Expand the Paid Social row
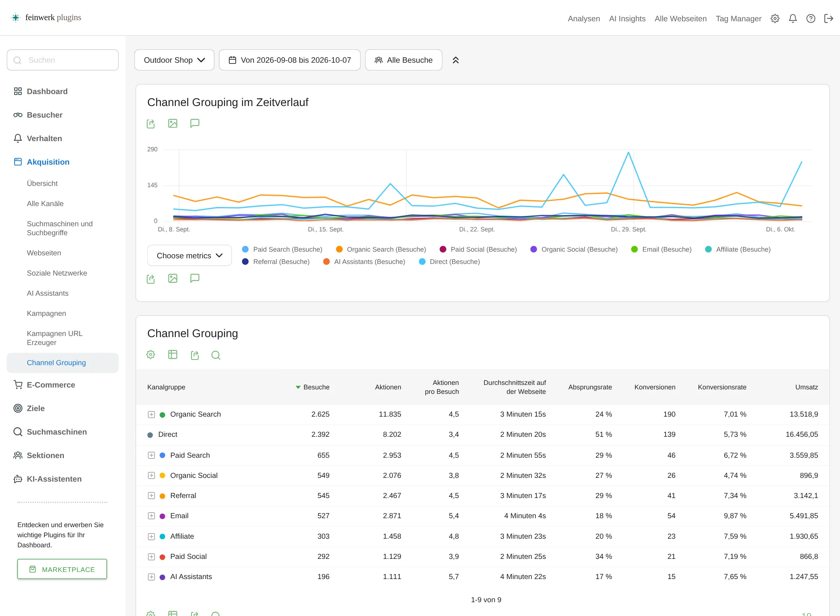The width and height of the screenshot is (840, 616). pos(151,557)
